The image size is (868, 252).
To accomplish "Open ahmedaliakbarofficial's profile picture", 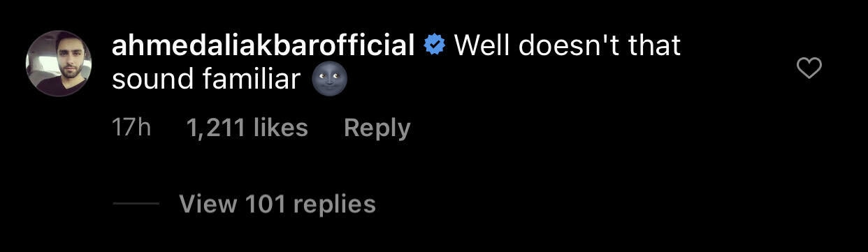I will click(59, 64).
